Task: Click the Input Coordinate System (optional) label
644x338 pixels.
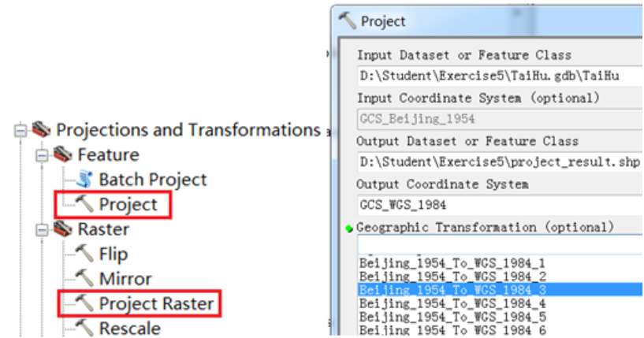Action: coord(478,98)
